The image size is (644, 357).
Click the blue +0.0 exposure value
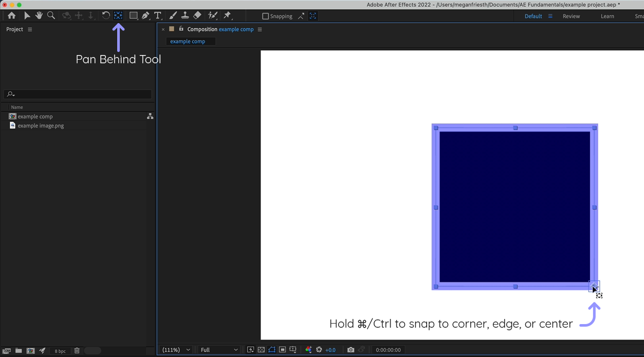pyautogui.click(x=330, y=350)
